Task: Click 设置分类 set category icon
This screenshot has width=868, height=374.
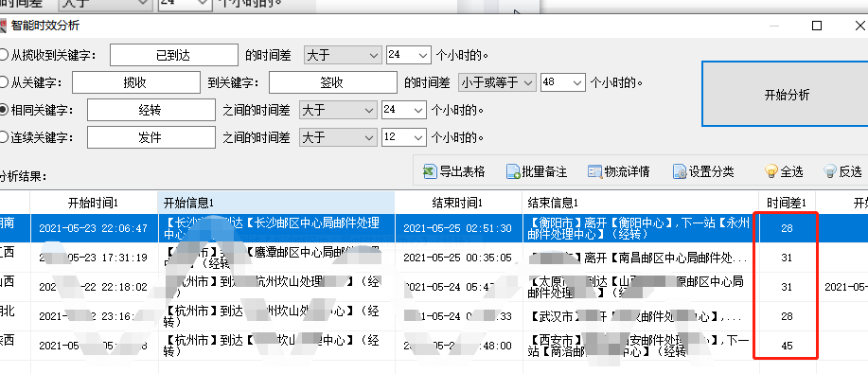Action: pyautogui.click(x=680, y=171)
